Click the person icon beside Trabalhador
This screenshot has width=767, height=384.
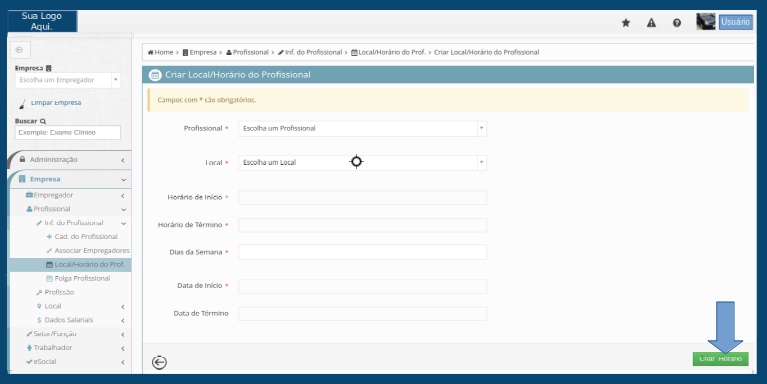[29, 348]
